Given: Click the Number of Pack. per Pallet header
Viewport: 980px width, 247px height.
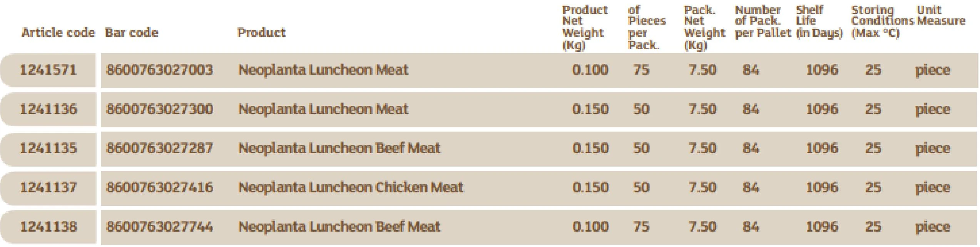Looking at the screenshot, I should (763, 22).
